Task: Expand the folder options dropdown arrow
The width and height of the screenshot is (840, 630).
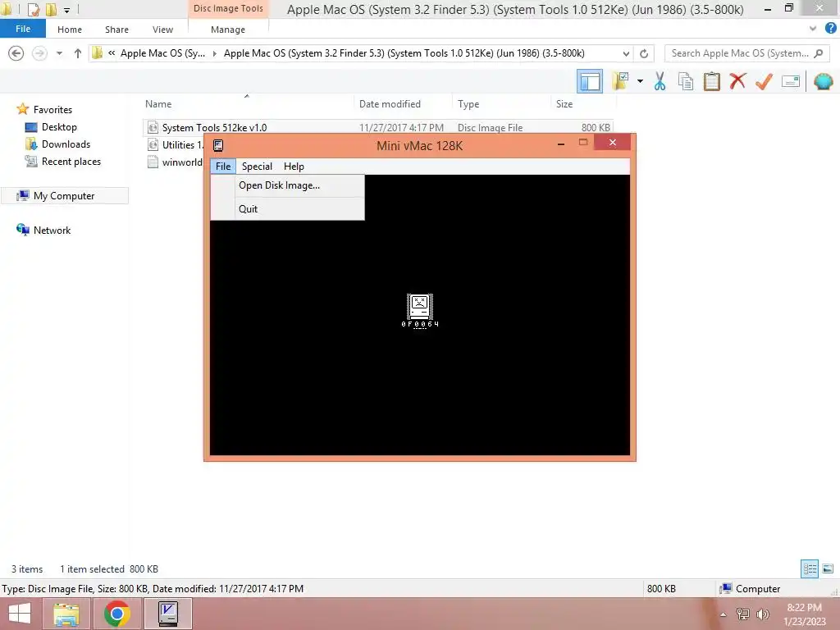Action: click(x=640, y=81)
